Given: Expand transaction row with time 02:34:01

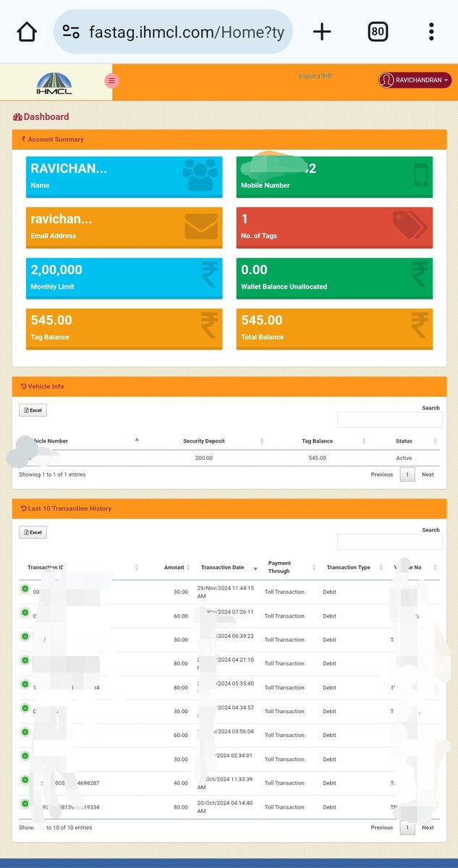Looking at the screenshot, I should click(x=25, y=756).
